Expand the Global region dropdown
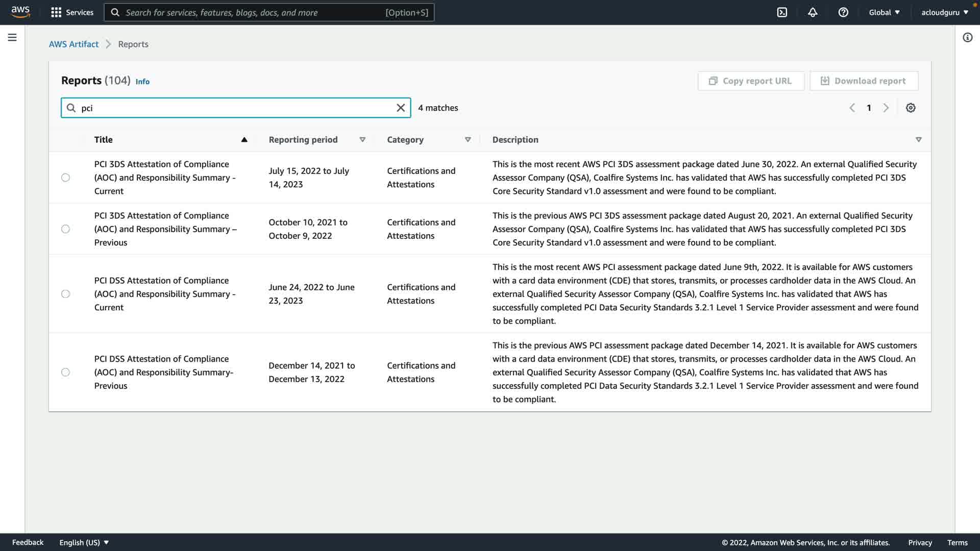 [x=884, y=12]
